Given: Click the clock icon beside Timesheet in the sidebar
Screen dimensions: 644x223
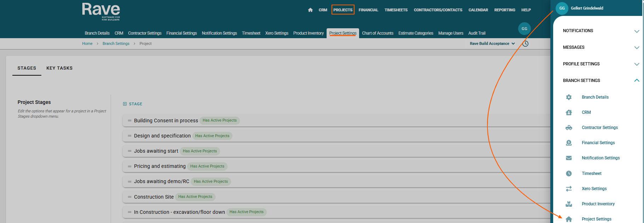Looking at the screenshot, I should 569,174.
